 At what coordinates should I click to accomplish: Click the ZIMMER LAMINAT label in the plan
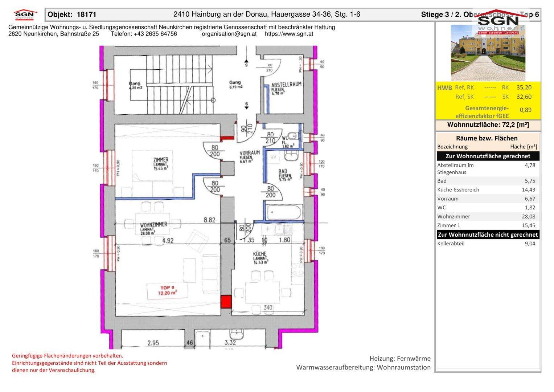coord(161,164)
